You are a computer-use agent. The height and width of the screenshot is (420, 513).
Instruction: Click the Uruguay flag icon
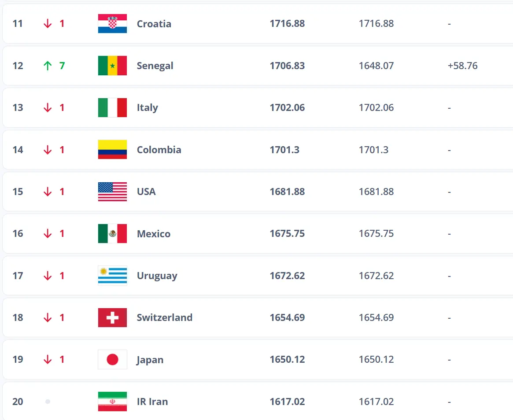click(112, 276)
